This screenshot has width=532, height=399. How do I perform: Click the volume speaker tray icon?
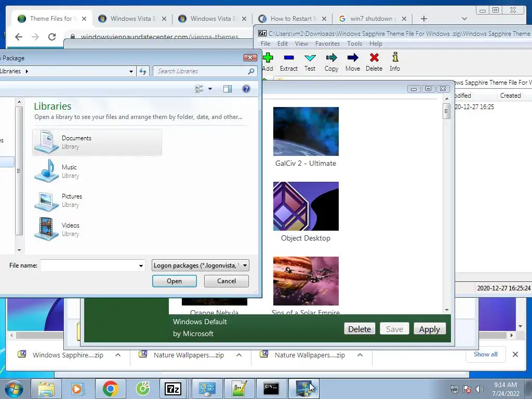pyautogui.click(x=480, y=390)
